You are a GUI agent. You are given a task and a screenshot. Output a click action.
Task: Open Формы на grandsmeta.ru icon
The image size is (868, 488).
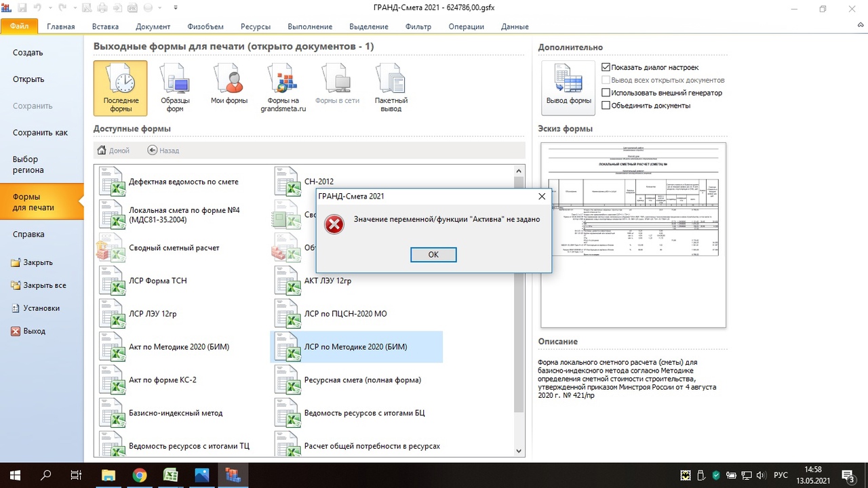283,88
